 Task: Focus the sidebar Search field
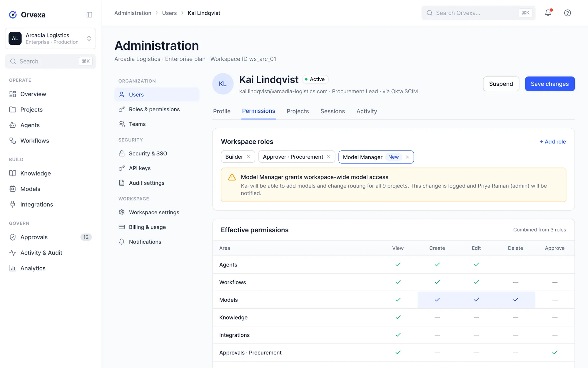(x=50, y=61)
